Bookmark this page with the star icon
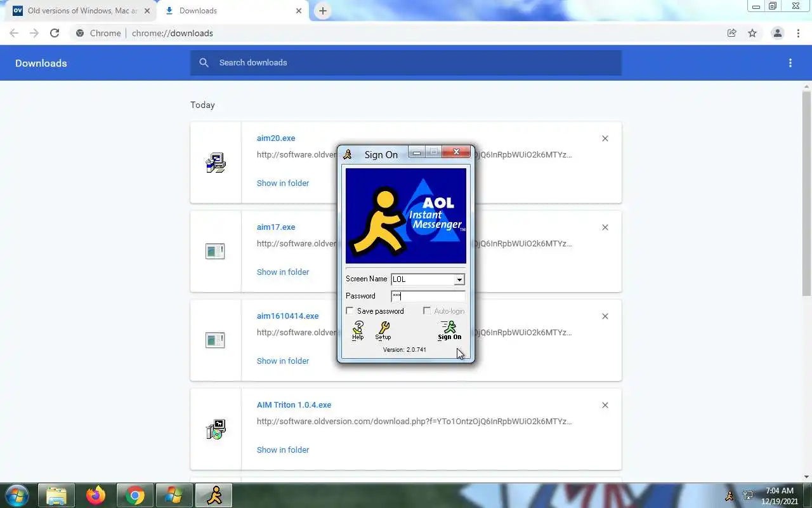This screenshot has height=508, width=812. pyautogui.click(x=752, y=33)
